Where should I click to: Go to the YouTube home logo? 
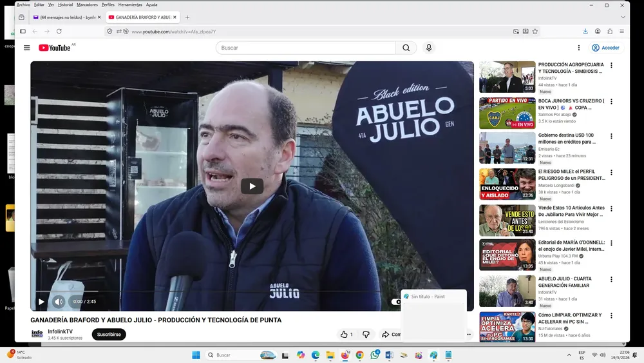(x=55, y=48)
